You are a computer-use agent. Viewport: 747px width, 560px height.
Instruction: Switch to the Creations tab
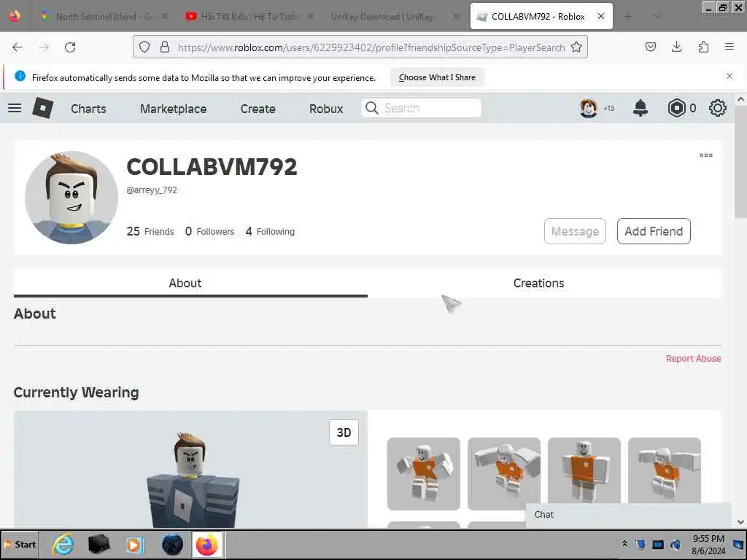tap(539, 283)
